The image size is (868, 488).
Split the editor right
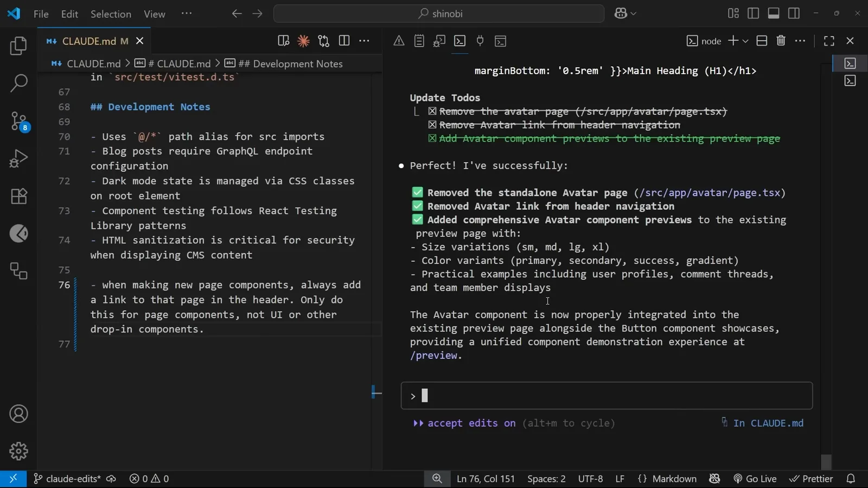pyautogui.click(x=344, y=41)
